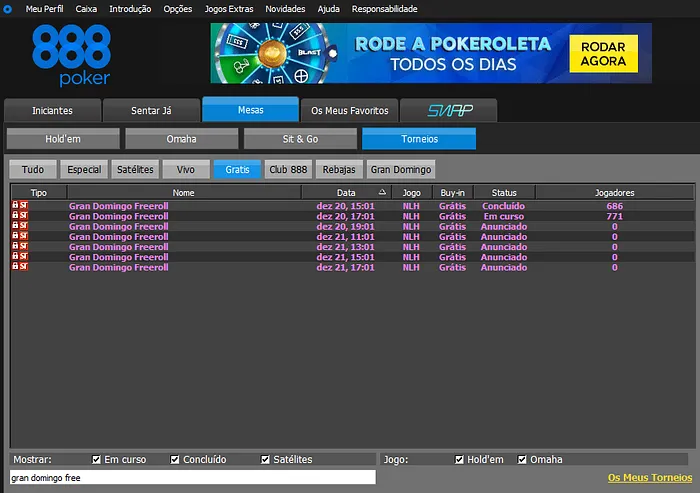This screenshot has width=700, height=493.
Task: Open the Jogos Extras menu
Action: (x=229, y=9)
